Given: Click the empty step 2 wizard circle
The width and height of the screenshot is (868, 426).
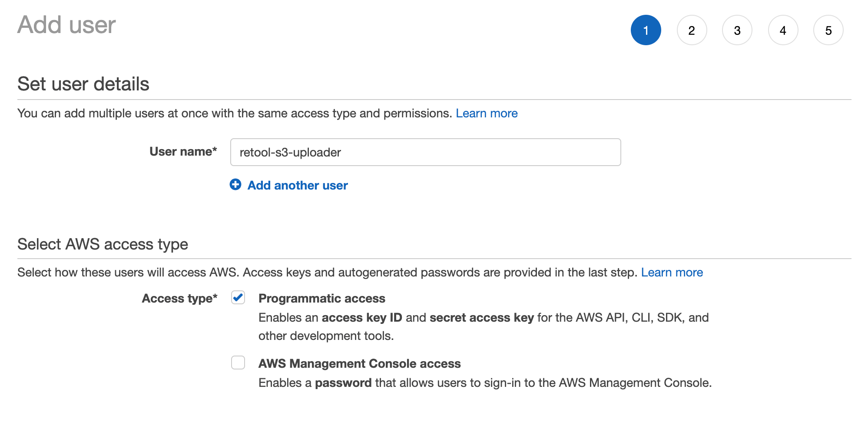Looking at the screenshot, I should pos(692,30).
